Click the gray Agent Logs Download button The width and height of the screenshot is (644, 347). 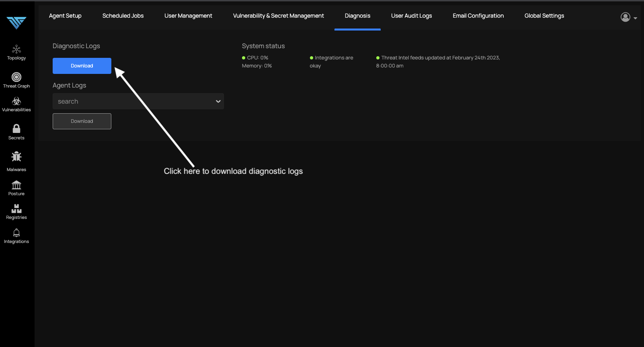point(82,121)
